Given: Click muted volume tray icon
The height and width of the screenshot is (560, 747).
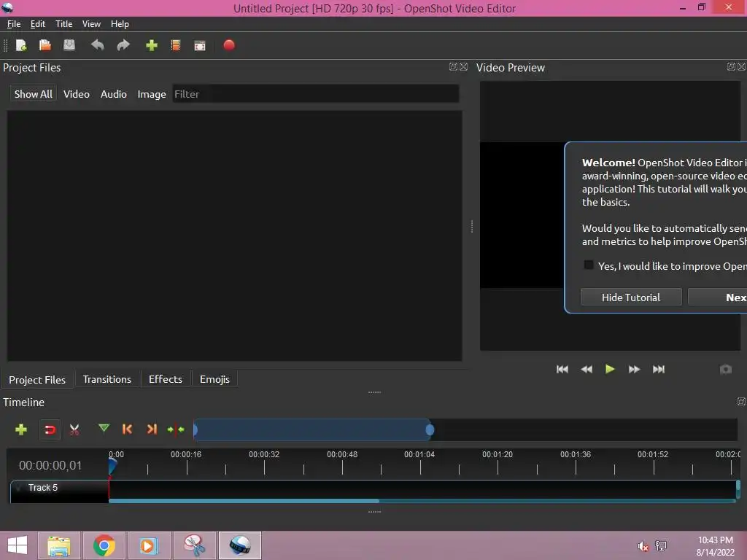Looking at the screenshot, I should [x=643, y=546].
